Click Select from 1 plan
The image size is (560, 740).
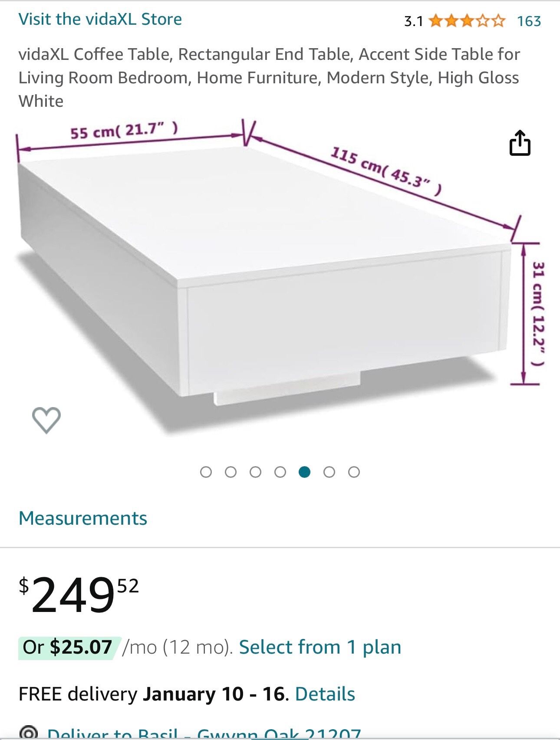[x=320, y=647]
